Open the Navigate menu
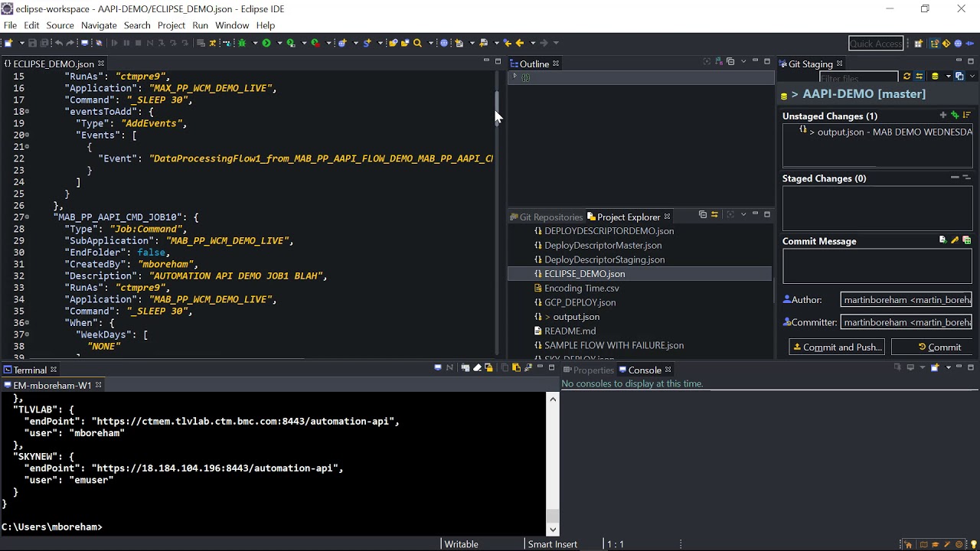Screen dimensions: 980x551 [99, 25]
